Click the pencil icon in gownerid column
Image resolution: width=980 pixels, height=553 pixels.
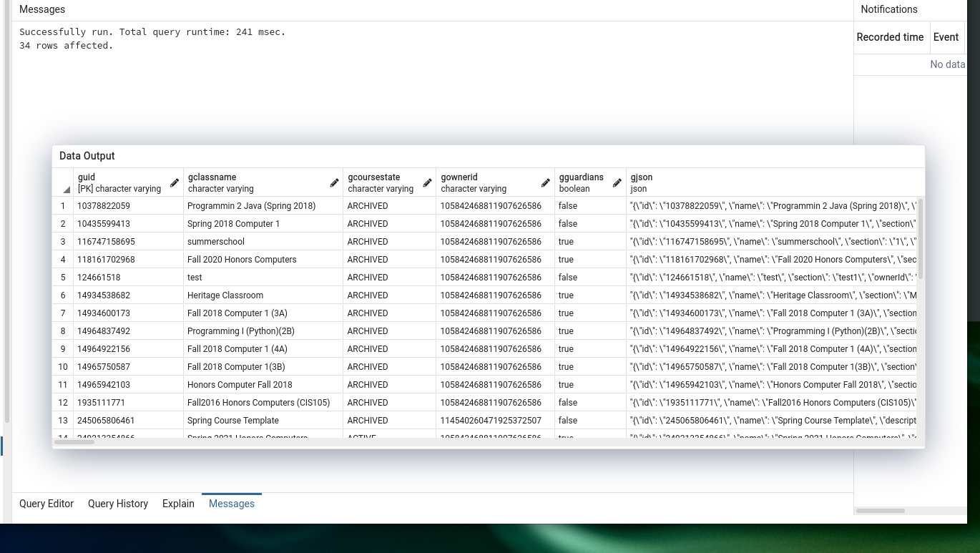coord(546,183)
